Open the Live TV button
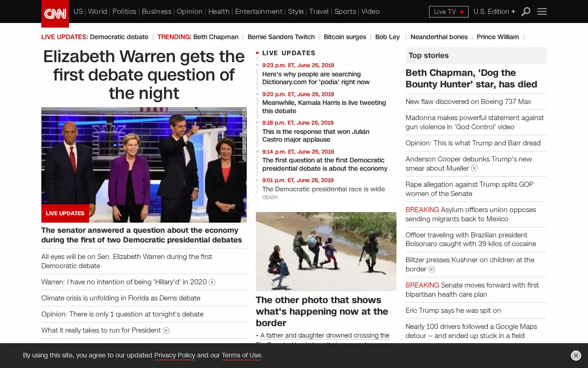The width and height of the screenshot is (588, 368). (x=449, y=11)
